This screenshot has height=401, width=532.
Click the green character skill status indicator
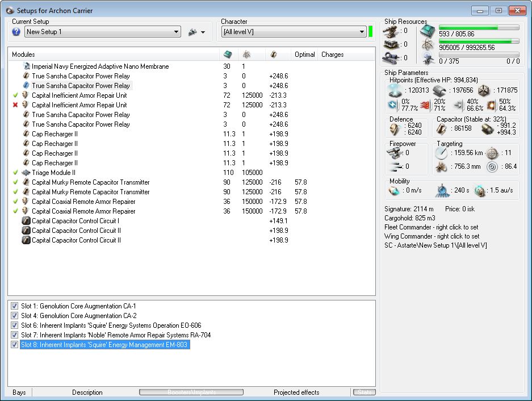[x=371, y=32]
